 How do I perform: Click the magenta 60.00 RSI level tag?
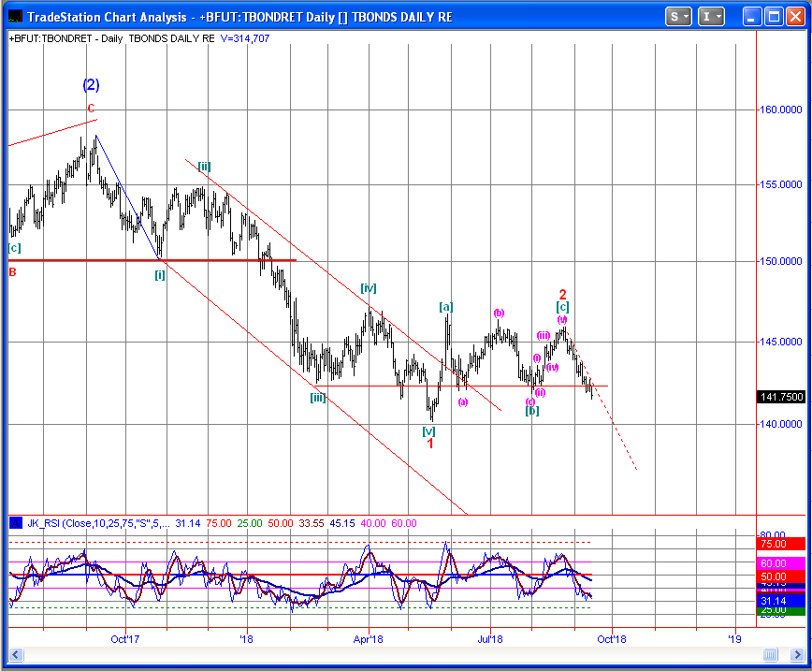(781, 563)
